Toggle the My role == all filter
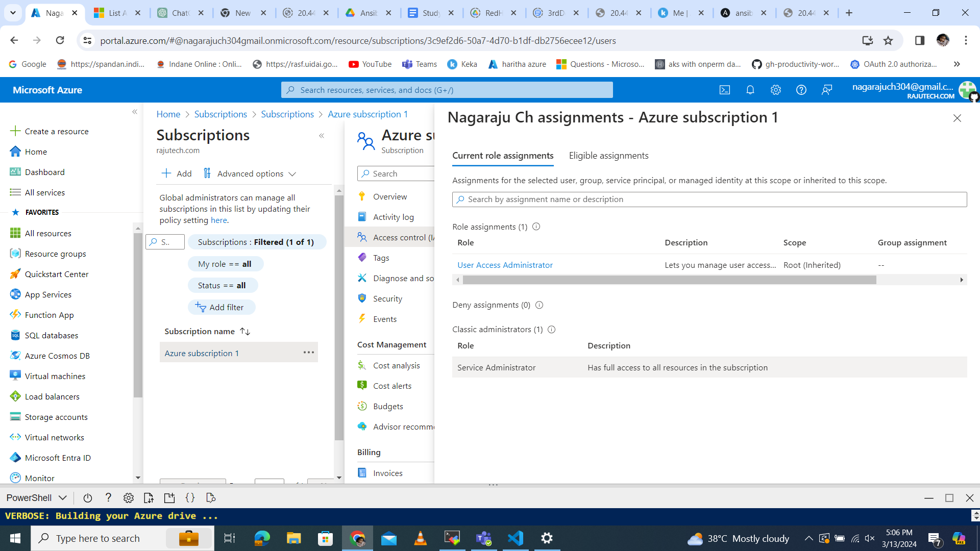Viewport: 980px width, 551px height. tap(225, 264)
